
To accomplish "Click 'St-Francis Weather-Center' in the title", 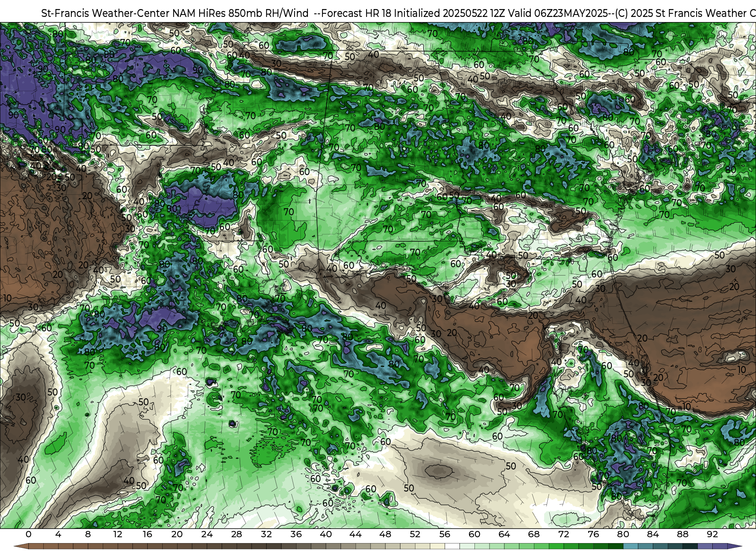I will pyautogui.click(x=105, y=13).
